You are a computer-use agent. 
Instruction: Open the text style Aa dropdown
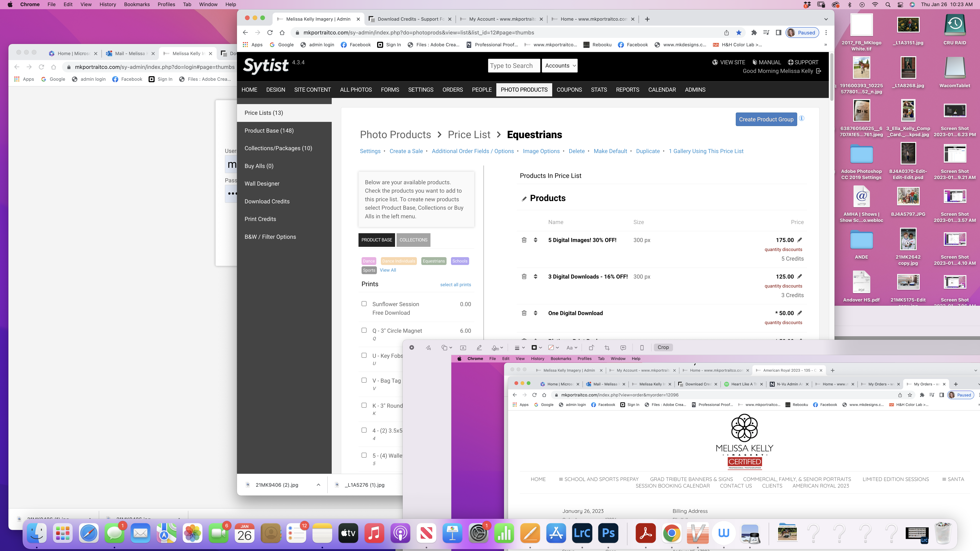572,348
